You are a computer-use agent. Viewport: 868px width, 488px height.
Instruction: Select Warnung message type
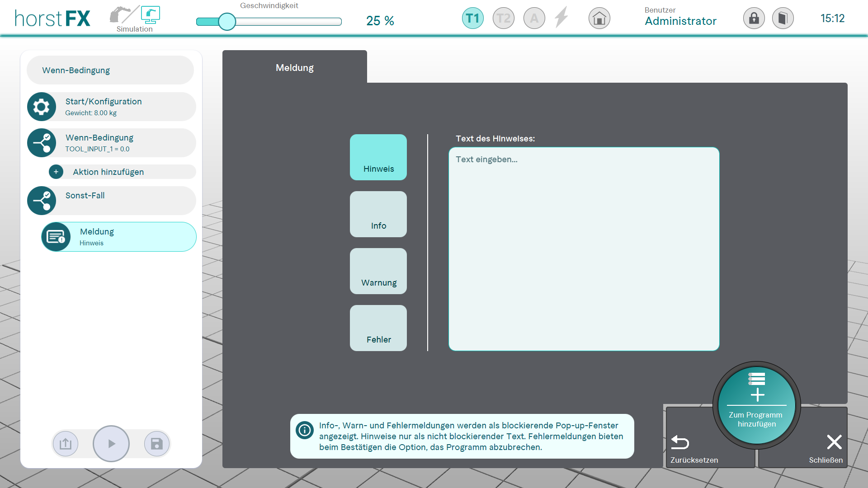pyautogui.click(x=378, y=271)
